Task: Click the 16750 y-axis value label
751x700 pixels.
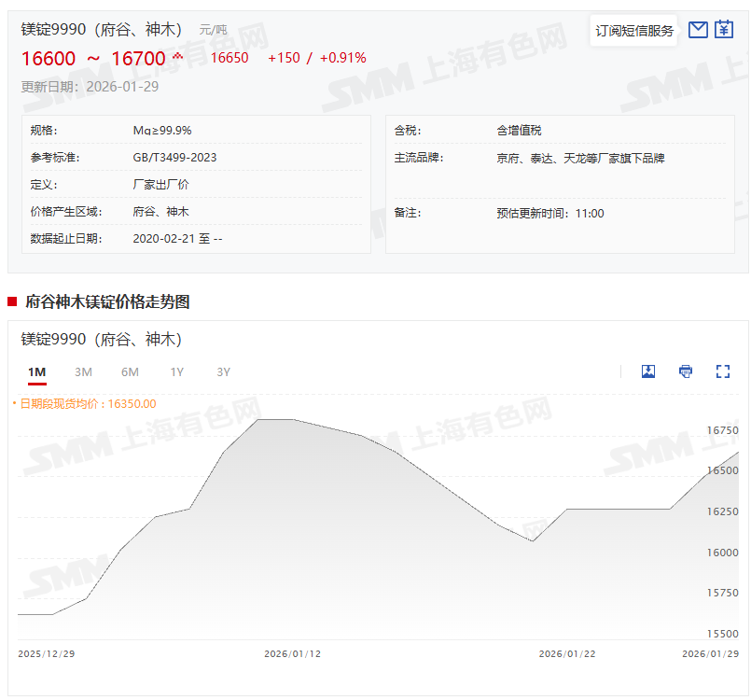Action: (x=721, y=430)
